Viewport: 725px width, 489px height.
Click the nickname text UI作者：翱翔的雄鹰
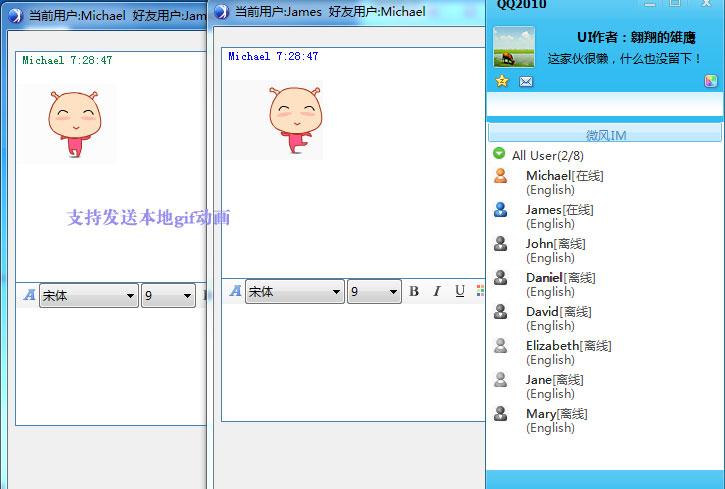tap(636, 37)
